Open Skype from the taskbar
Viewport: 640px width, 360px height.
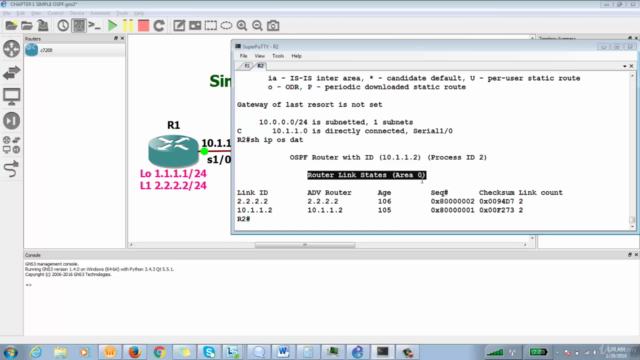click(x=209, y=352)
